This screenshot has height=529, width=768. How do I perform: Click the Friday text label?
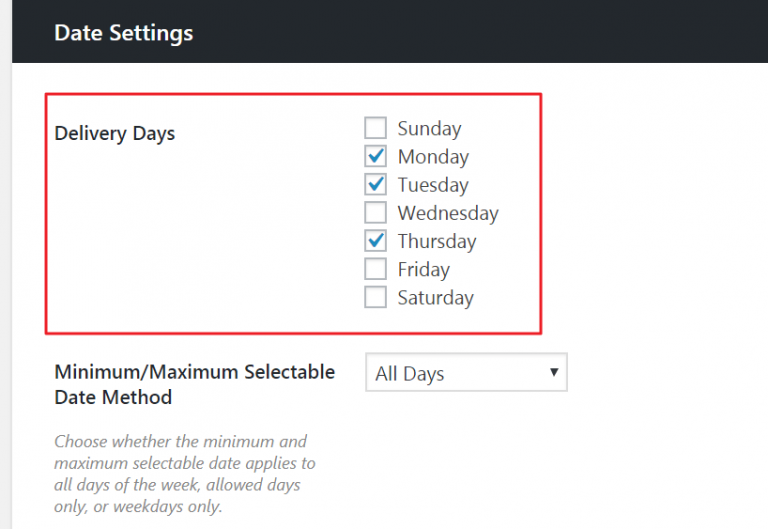pos(423,269)
